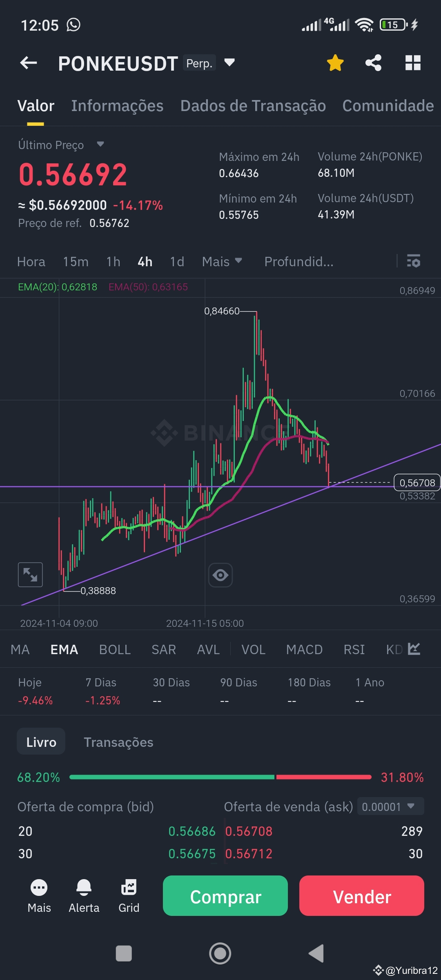Image resolution: width=441 pixels, height=980 pixels.
Task: Select the 4h chart interval
Action: 145,262
